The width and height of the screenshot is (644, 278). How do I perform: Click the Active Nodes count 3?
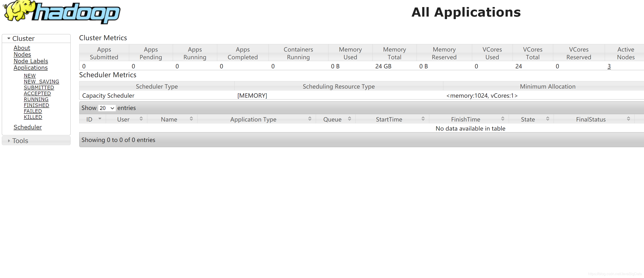[x=609, y=66]
